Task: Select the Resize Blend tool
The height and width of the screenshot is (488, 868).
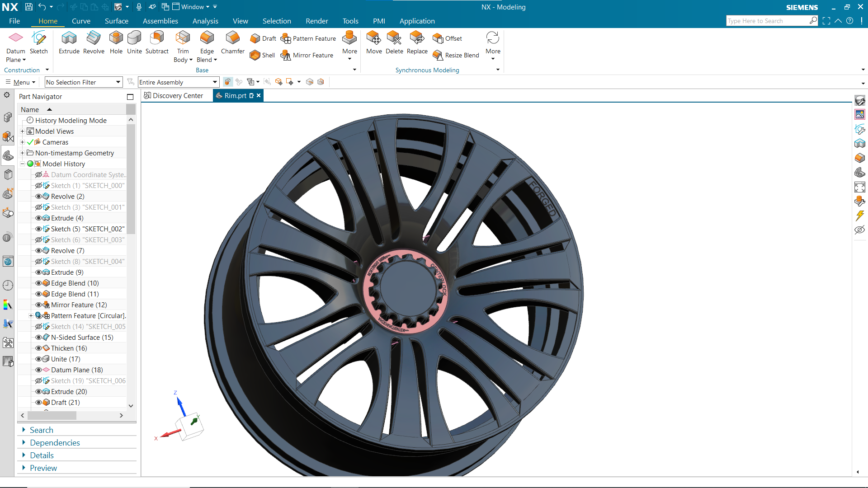Action: [456, 55]
